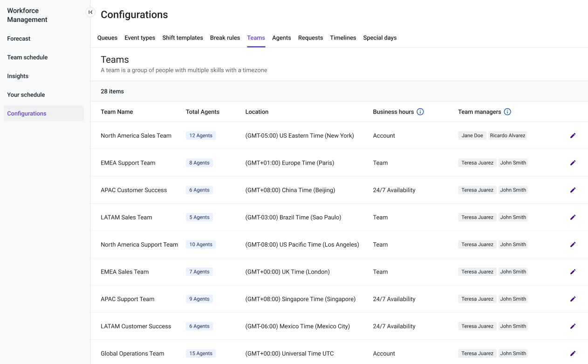Click the 9 Agents badge
The image size is (588, 364).
pos(199,299)
